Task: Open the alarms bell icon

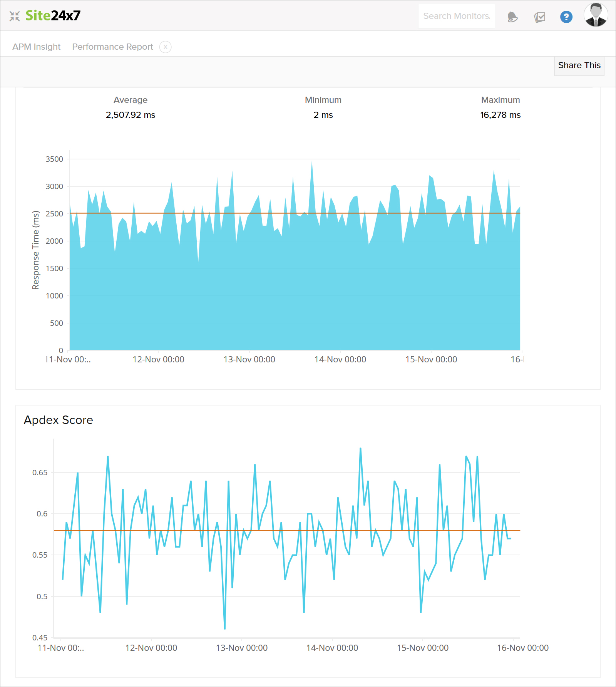Action: point(512,17)
